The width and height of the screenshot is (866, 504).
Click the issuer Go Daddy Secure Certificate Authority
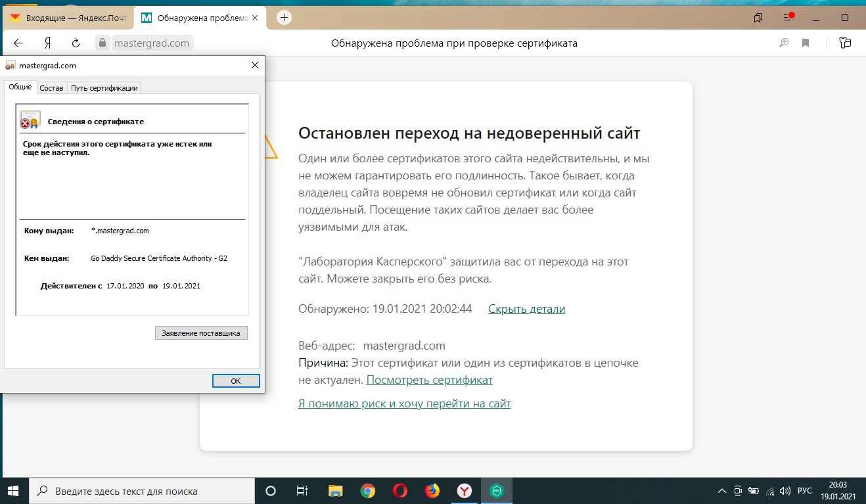[x=159, y=258]
